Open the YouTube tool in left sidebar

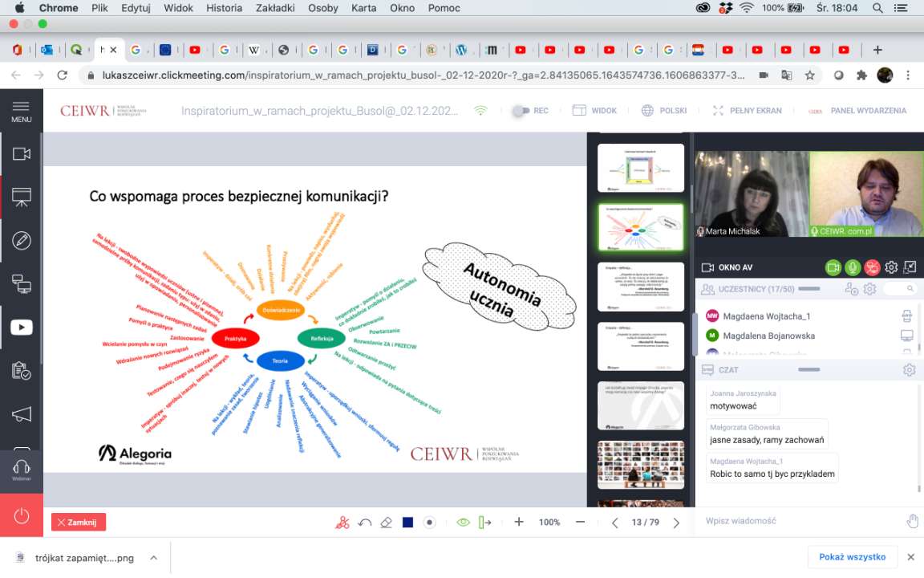tap(22, 327)
